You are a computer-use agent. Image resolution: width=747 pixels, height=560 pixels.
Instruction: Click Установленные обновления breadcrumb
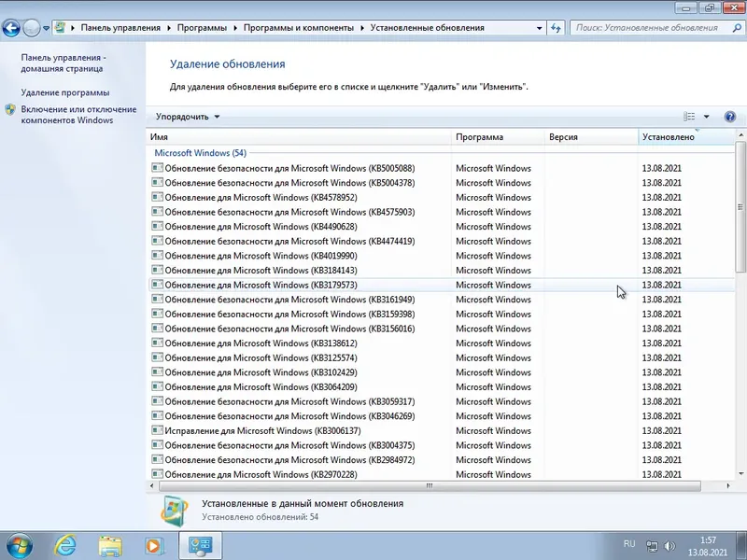click(428, 28)
